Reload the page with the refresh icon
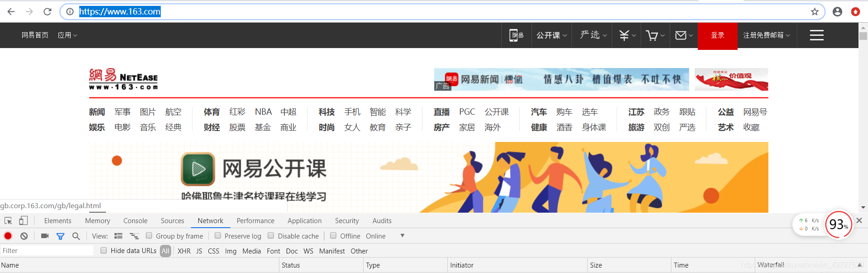This screenshot has width=868, height=273. [48, 12]
